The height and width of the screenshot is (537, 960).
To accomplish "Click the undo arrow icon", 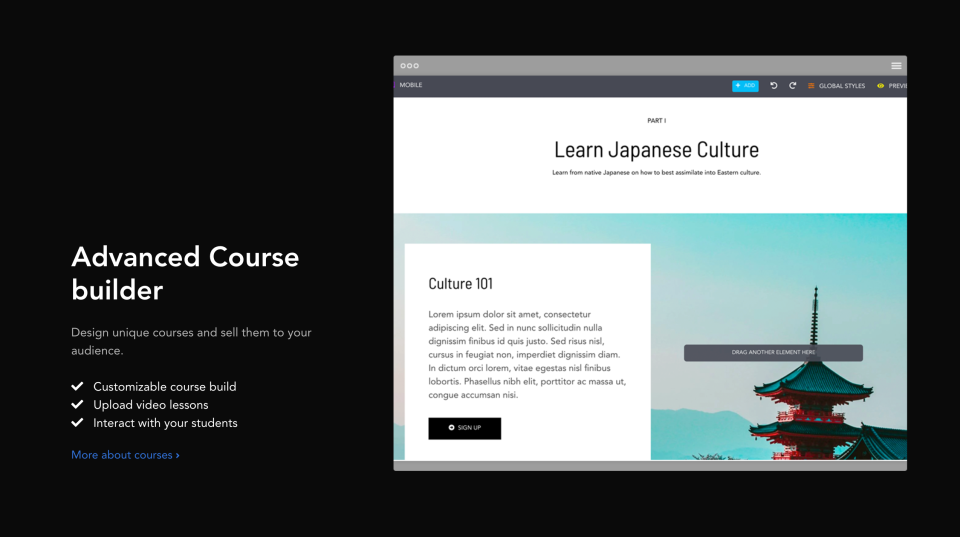I will tap(773, 86).
